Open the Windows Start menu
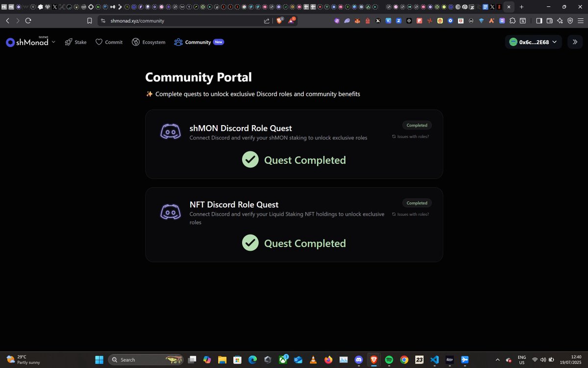Screen dimensions: 588x368 pos(99,360)
